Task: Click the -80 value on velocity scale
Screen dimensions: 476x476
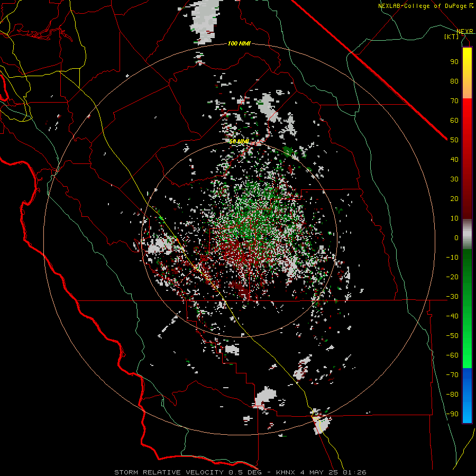Action: (x=452, y=395)
